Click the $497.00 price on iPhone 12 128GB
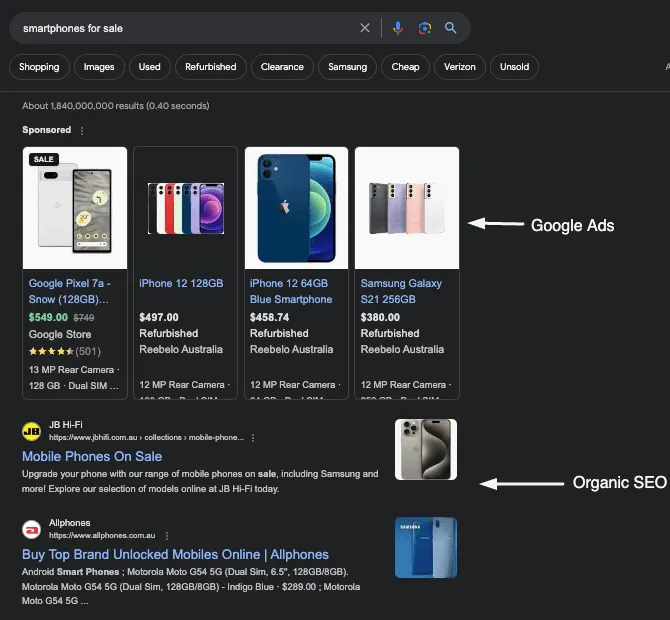The image size is (670, 620). pos(159,317)
